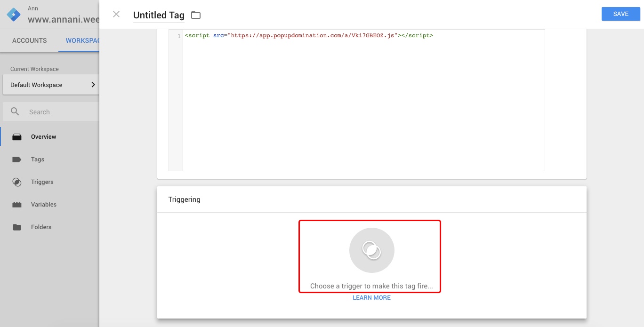This screenshot has width=644, height=327.
Task: Click inside the HTML script code editor
Action: tap(363, 100)
